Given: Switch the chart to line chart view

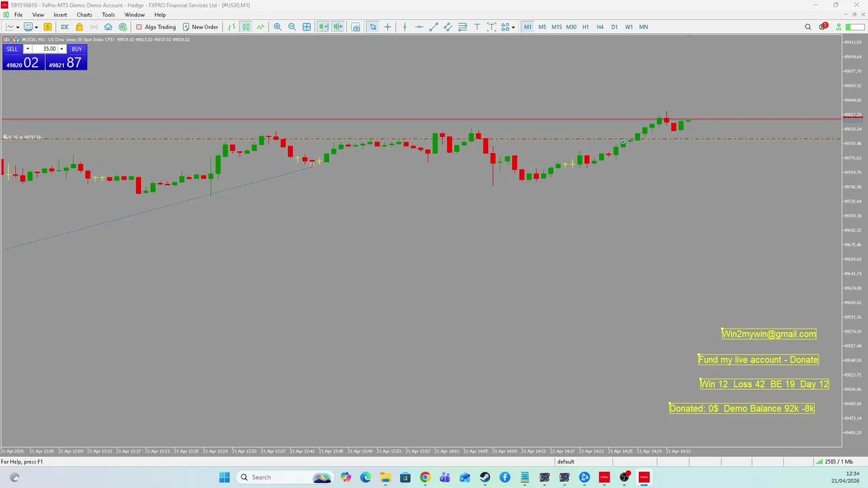Looking at the screenshot, I should tap(260, 27).
